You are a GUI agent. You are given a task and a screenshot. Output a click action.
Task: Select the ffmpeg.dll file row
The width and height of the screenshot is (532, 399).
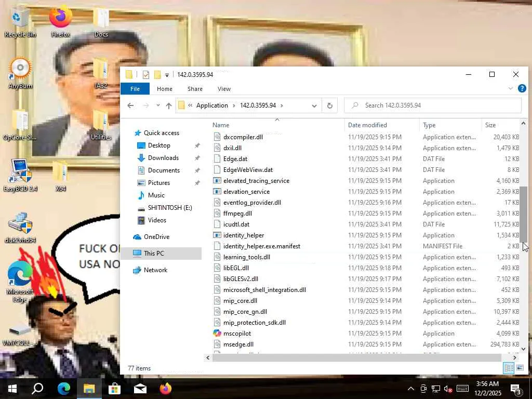[366, 214]
